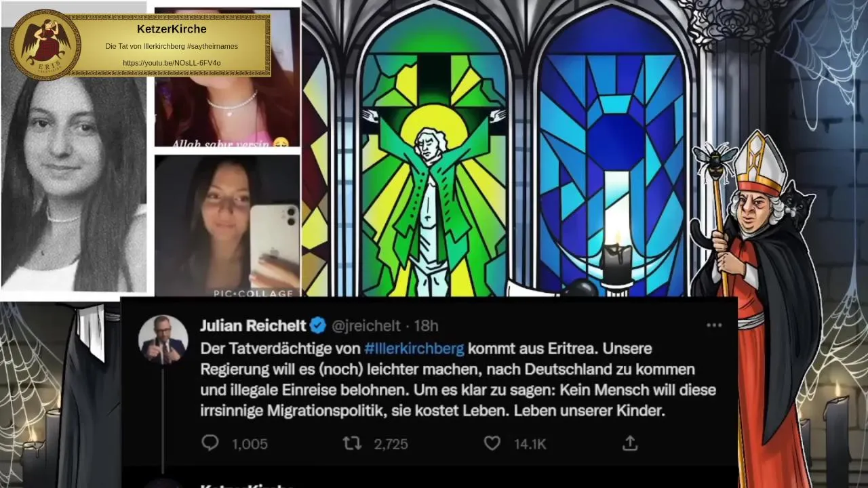This screenshot has width=868, height=488.
Task: Click the retweet arrows icon
Action: pyautogui.click(x=352, y=443)
